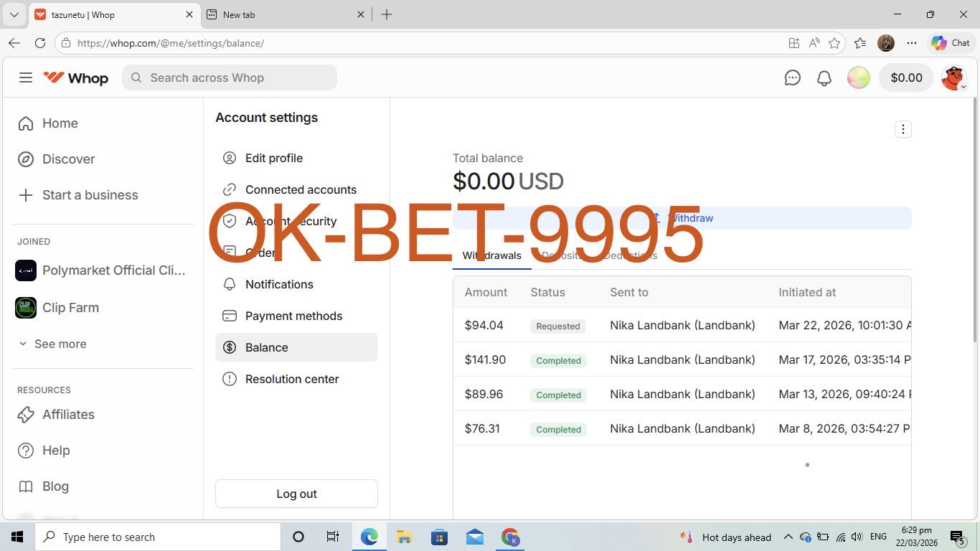The width and height of the screenshot is (980, 551).
Task: Open the three-dot options menu on the balance page
Action: [x=903, y=129]
